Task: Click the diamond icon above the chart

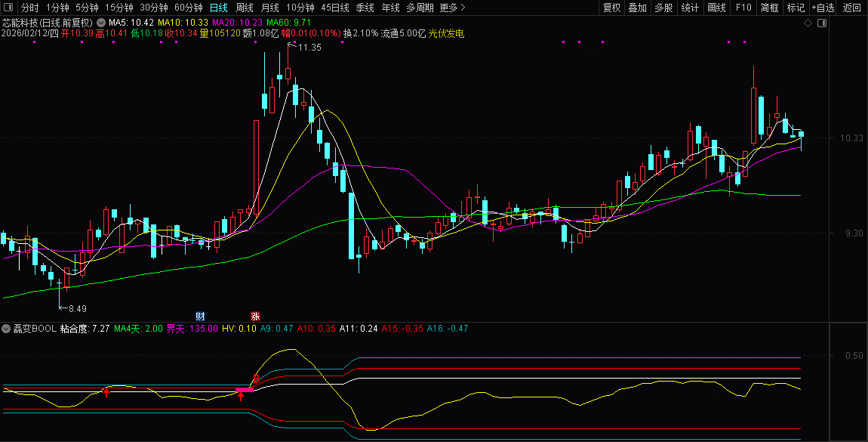Action: coord(808,23)
